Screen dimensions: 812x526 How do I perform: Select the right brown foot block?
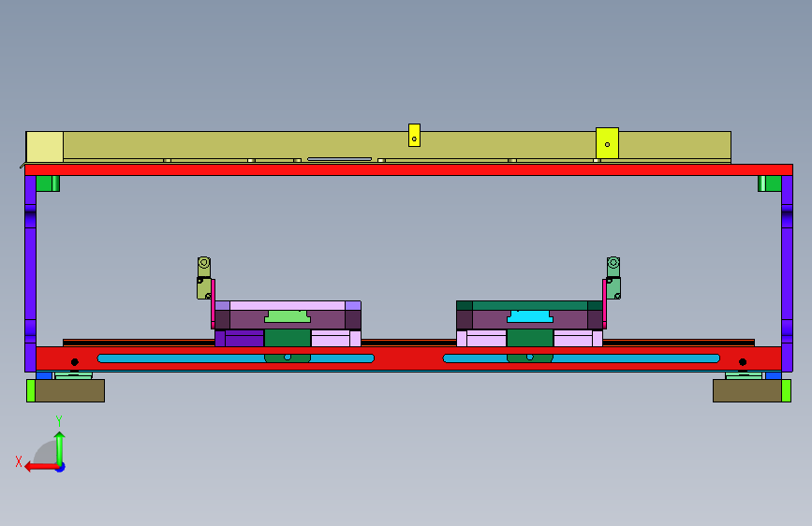747,390
